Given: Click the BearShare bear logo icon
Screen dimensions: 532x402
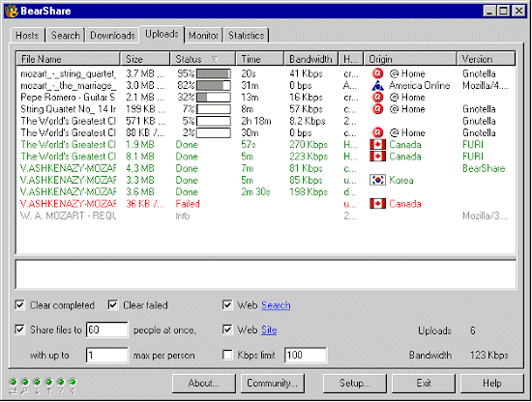Looking at the screenshot, I should 12,11.
